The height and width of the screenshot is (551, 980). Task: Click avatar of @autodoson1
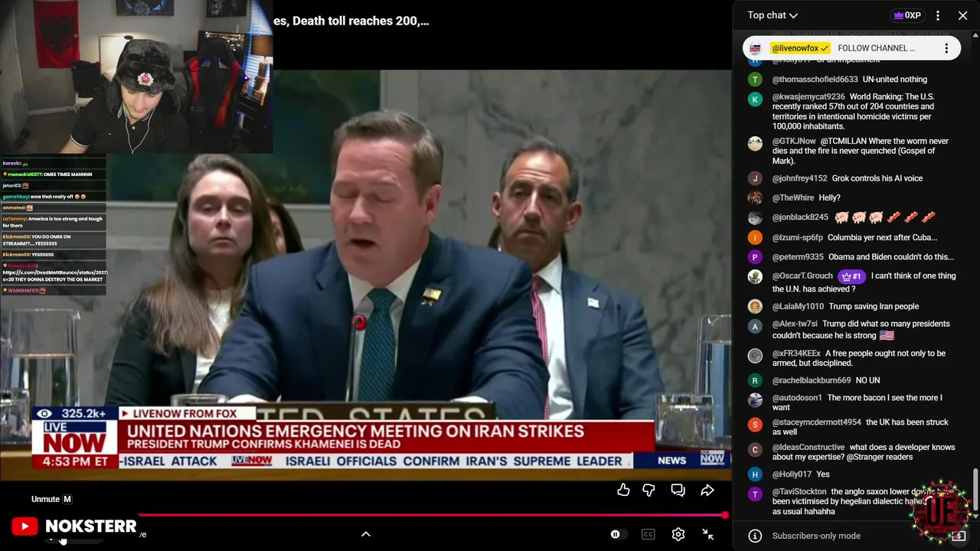pyautogui.click(x=755, y=400)
